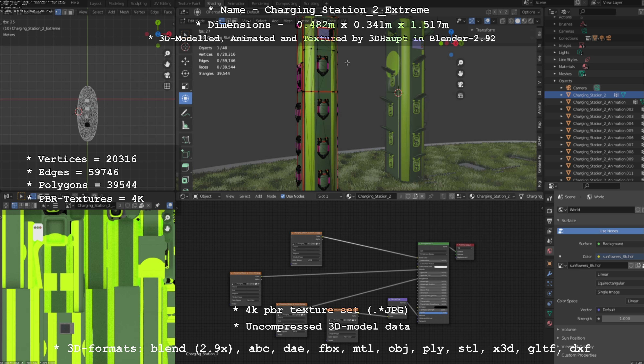644x364 pixels.
Task: Expand the Volume panel in World properties
Action: (569, 330)
